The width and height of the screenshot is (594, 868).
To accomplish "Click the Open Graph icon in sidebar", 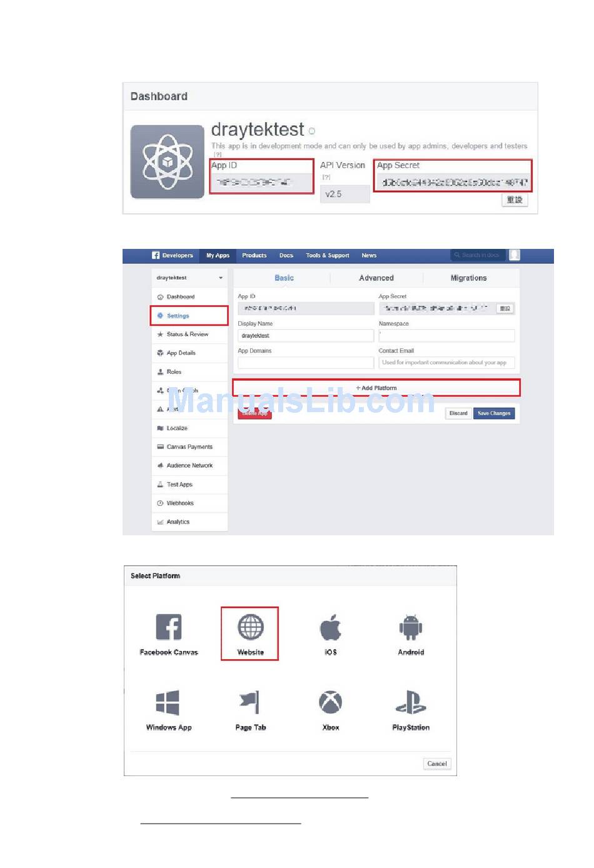I will [x=160, y=391].
